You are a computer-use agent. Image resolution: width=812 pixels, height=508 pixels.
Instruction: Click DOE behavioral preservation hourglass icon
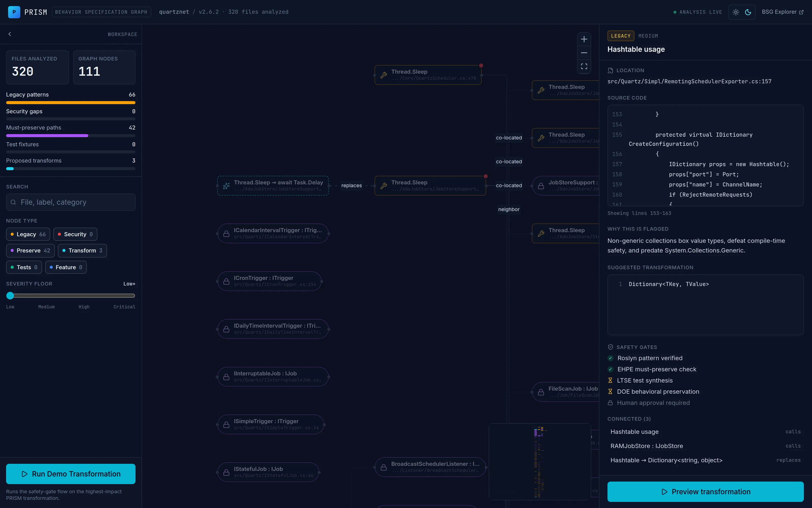point(610,391)
